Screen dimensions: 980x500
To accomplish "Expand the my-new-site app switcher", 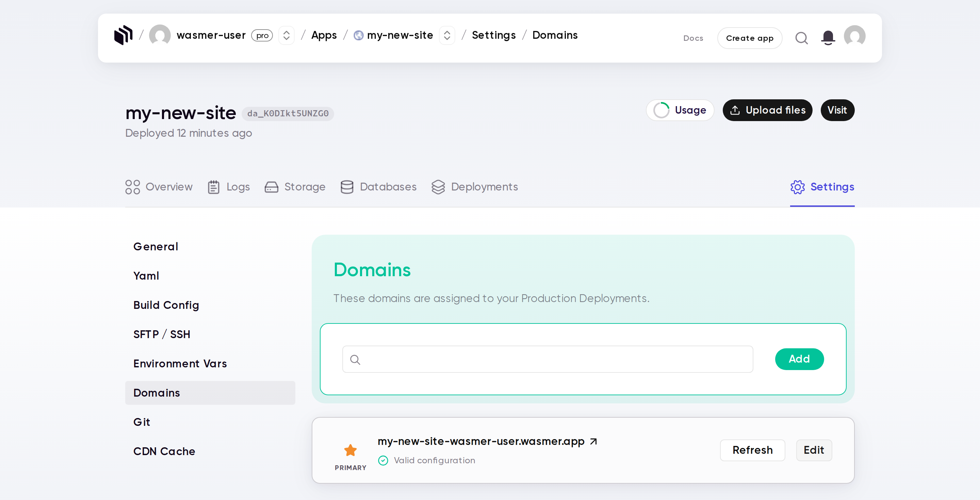I will click(x=447, y=35).
